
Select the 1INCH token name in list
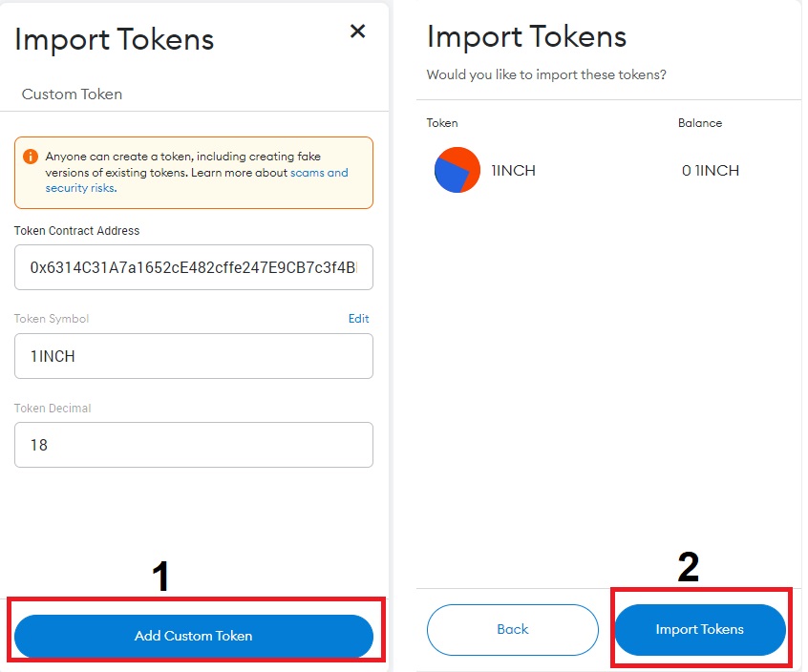513,171
